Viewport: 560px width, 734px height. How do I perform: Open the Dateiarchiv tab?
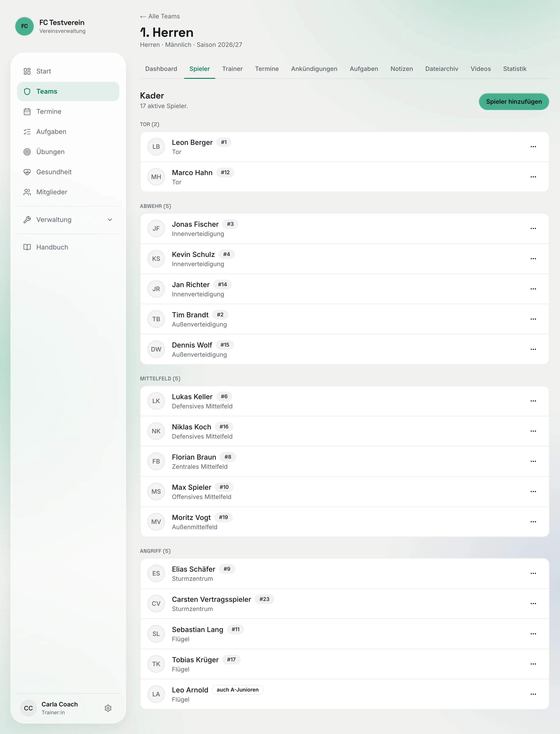click(441, 69)
